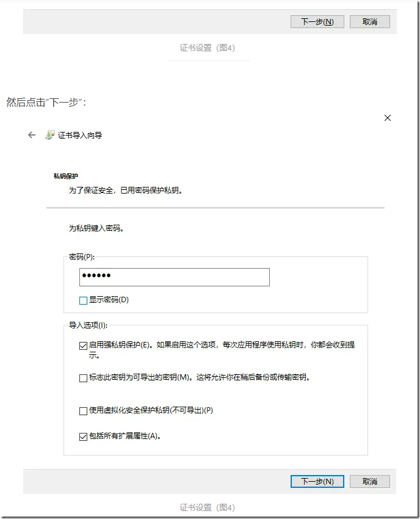Screen dimensions: 420x519
Task: Enable the 显示密码(D) checkbox
Action: [84, 300]
